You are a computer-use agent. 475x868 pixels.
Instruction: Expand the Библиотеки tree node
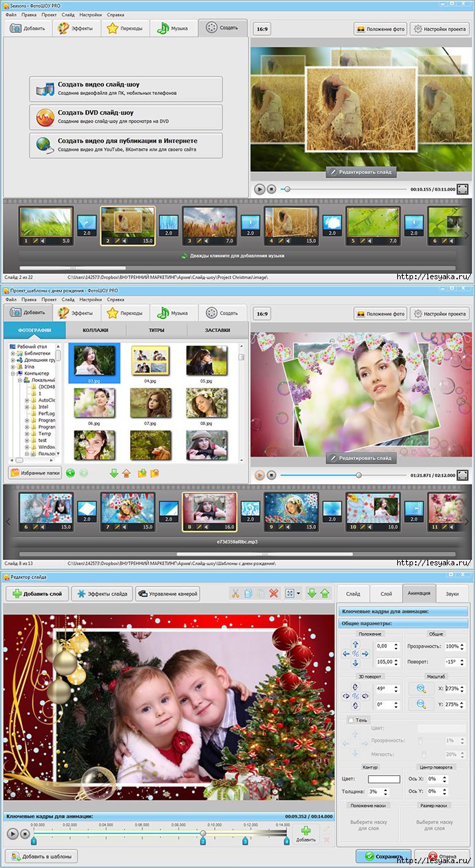coord(12,353)
